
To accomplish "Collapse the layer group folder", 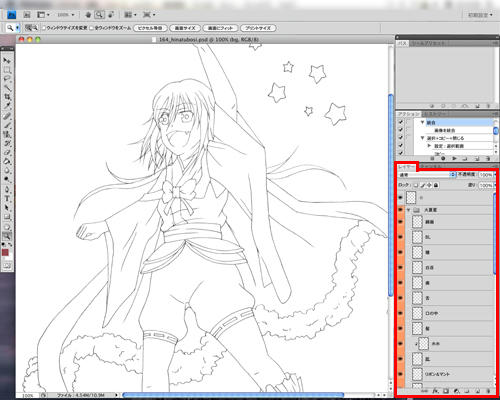I will point(408,210).
